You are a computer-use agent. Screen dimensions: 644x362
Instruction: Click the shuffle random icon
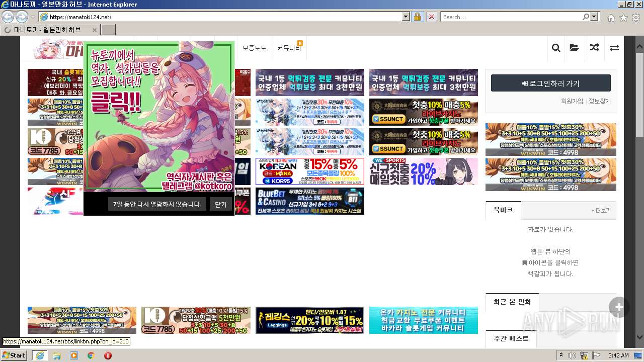595,48
